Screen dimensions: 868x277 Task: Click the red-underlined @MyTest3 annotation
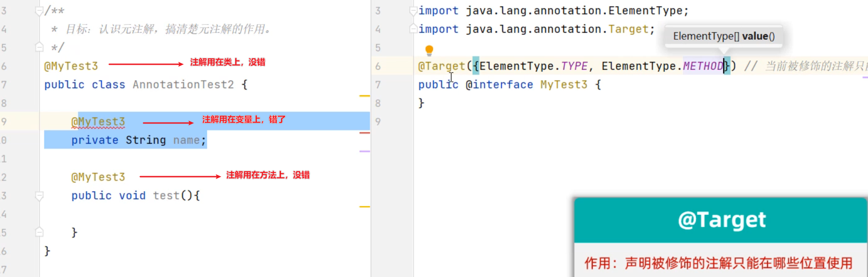[x=98, y=122]
